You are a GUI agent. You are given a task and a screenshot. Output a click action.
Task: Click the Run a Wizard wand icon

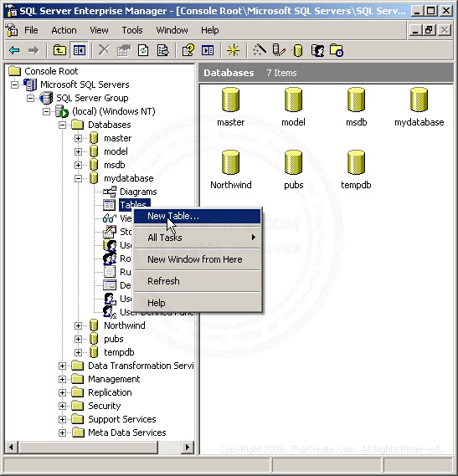260,50
